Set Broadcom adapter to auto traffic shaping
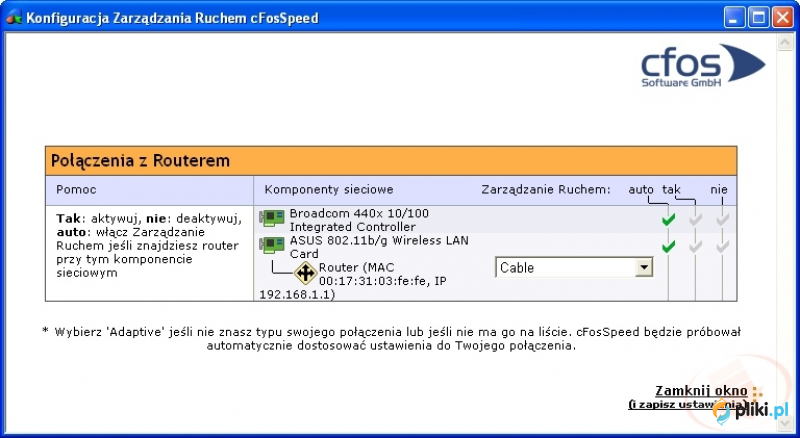Screen dimensions: 800x438 pyautogui.click(x=668, y=220)
